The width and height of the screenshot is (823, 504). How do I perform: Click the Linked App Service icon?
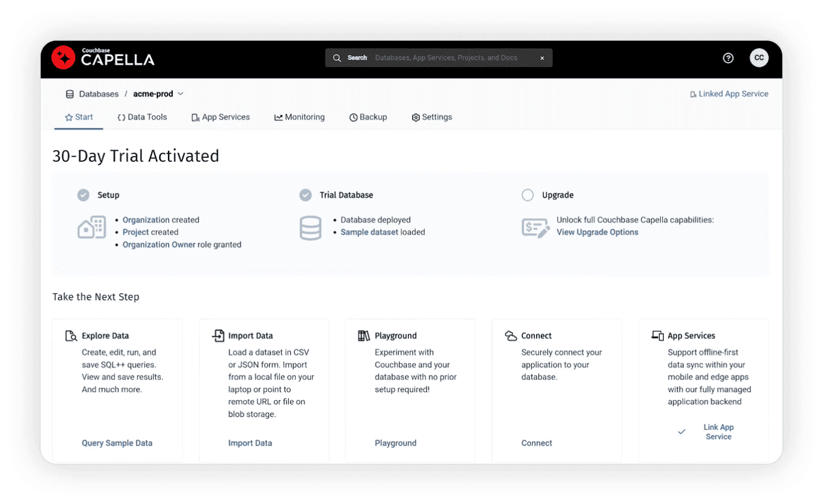pyautogui.click(x=693, y=94)
